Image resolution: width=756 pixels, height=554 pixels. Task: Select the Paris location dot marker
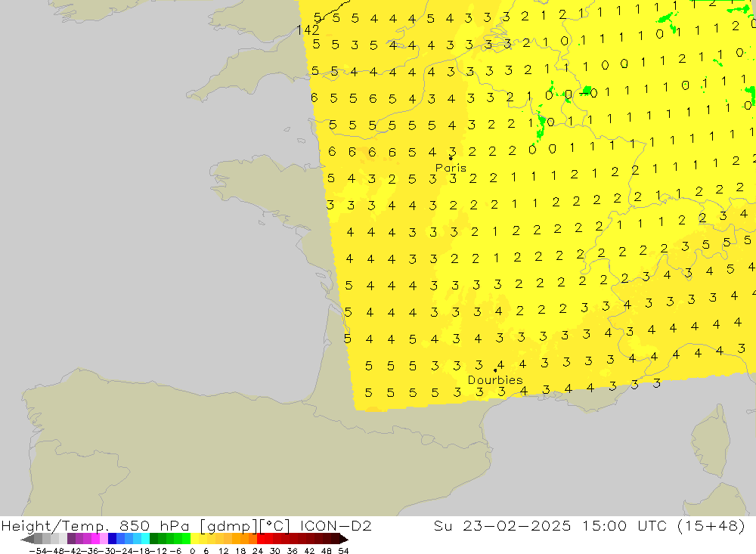pos(451,158)
